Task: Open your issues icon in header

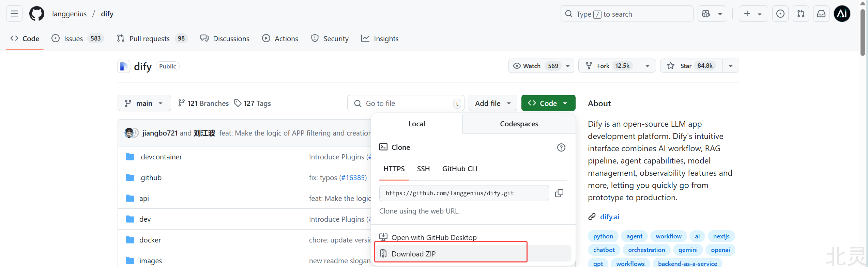Action: [780, 14]
